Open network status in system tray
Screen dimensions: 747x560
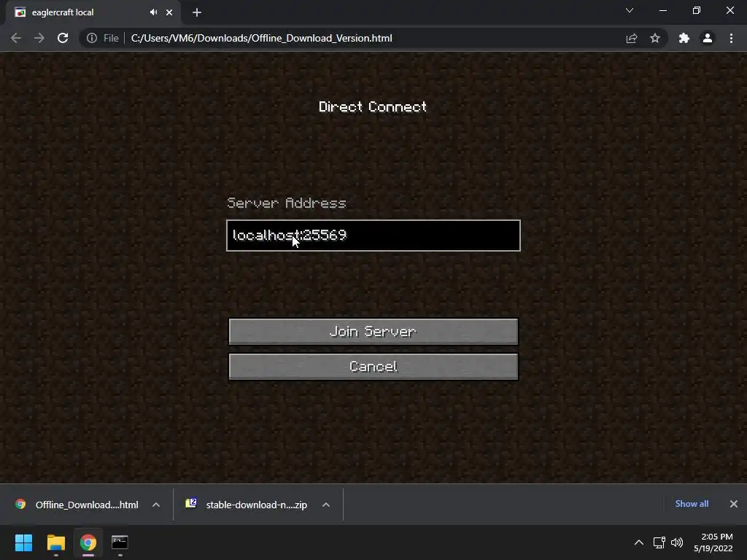659,542
